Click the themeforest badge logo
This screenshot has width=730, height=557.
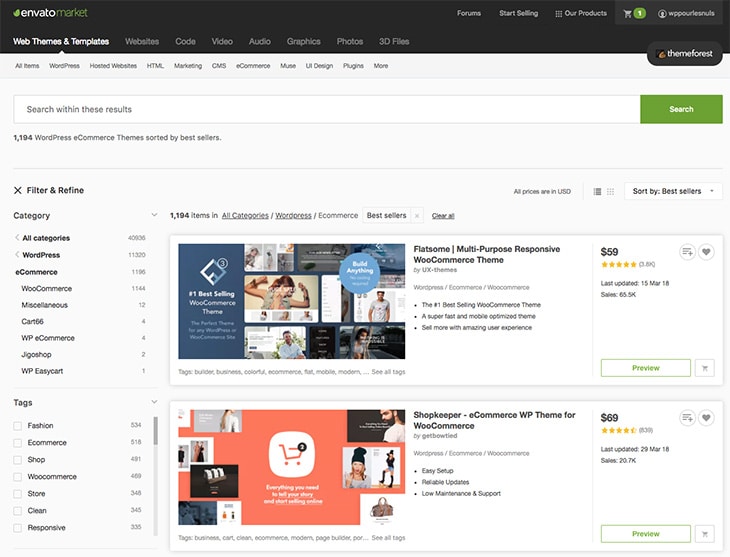point(684,54)
